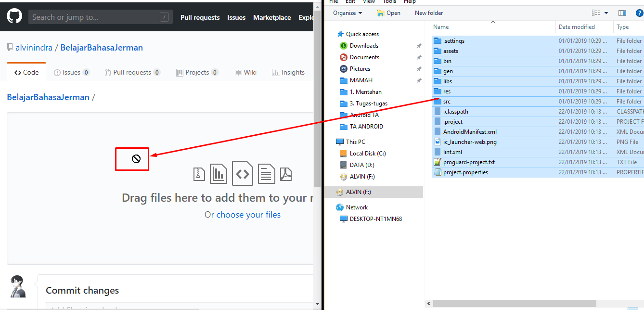
Task: Toggle the Explorer preview pane icon
Action: (x=622, y=13)
